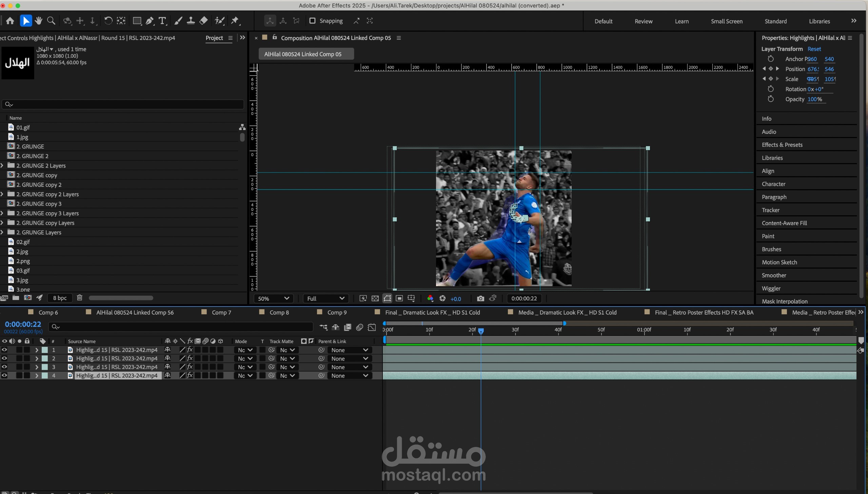Click the Home icon in toolbar

(10, 21)
